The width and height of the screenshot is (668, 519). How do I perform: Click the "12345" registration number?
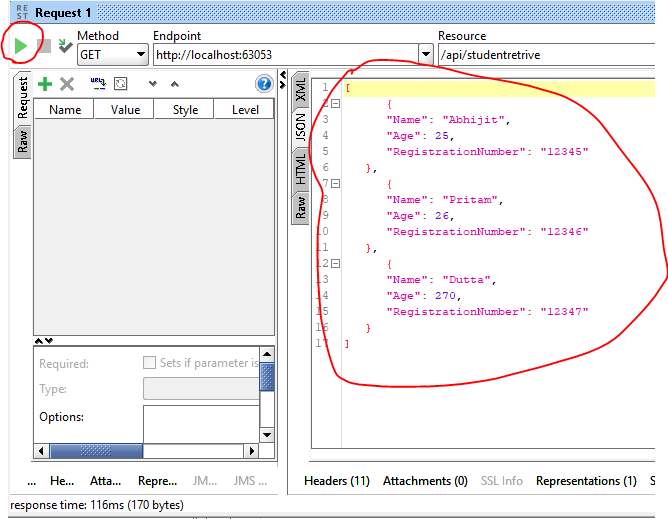tap(564, 152)
